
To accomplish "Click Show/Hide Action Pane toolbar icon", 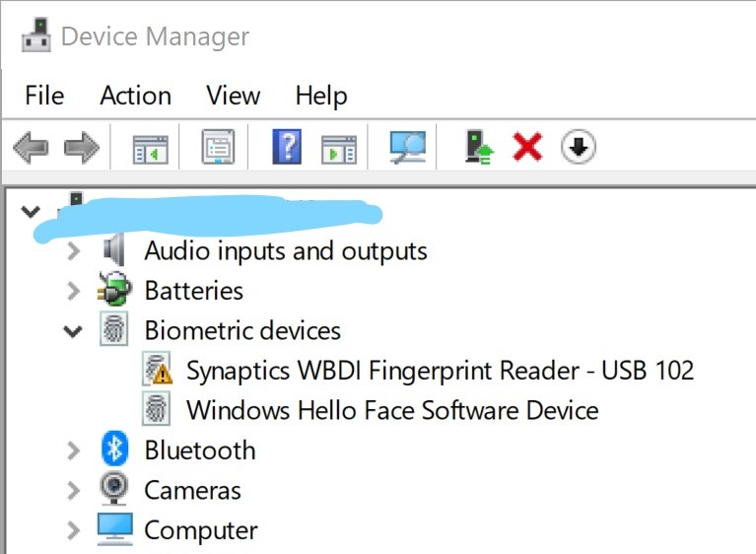I will tap(339, 148).
